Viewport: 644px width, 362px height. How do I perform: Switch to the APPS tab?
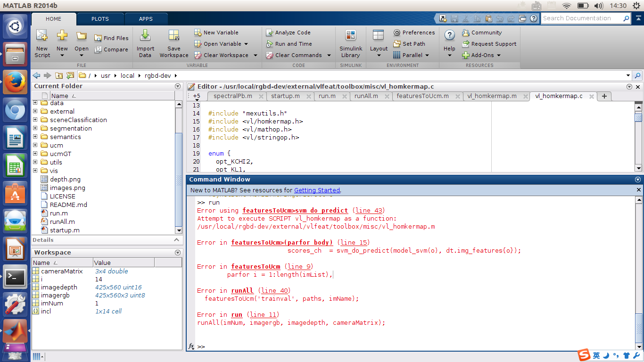tap(146, 19)
